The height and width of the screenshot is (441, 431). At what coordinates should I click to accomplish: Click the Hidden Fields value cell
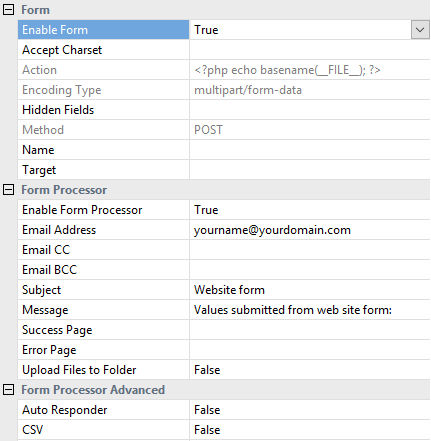310,110
